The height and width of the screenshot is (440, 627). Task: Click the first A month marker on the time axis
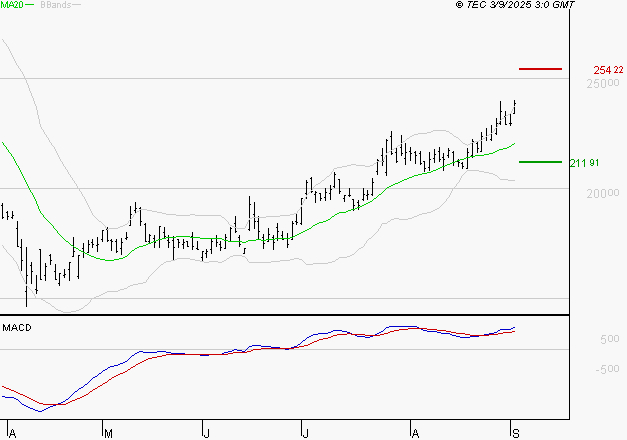11,433
